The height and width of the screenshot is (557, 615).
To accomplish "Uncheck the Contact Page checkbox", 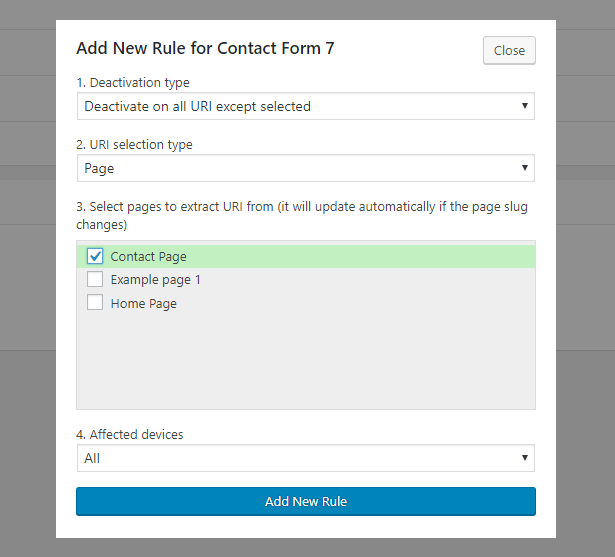I will click(95, 256).
